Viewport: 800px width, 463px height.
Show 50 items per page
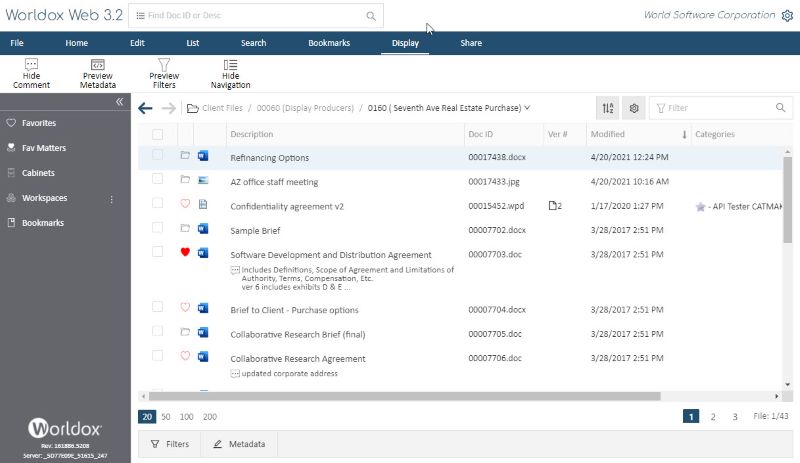[x=166, y=417]
